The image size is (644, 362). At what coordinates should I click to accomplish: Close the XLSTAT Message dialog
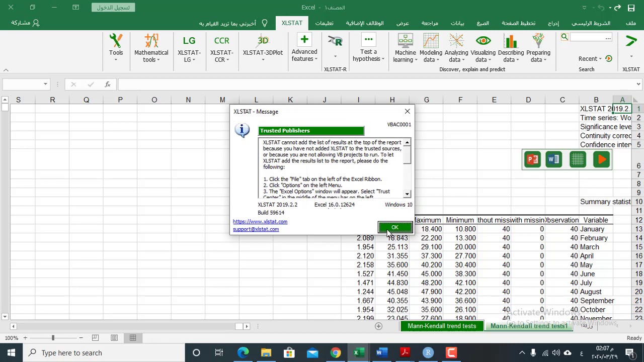coord(408,112)
